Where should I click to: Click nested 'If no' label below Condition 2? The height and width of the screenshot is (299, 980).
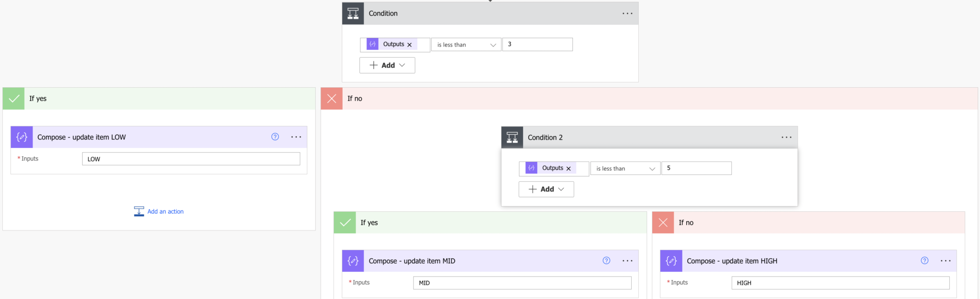686,223
